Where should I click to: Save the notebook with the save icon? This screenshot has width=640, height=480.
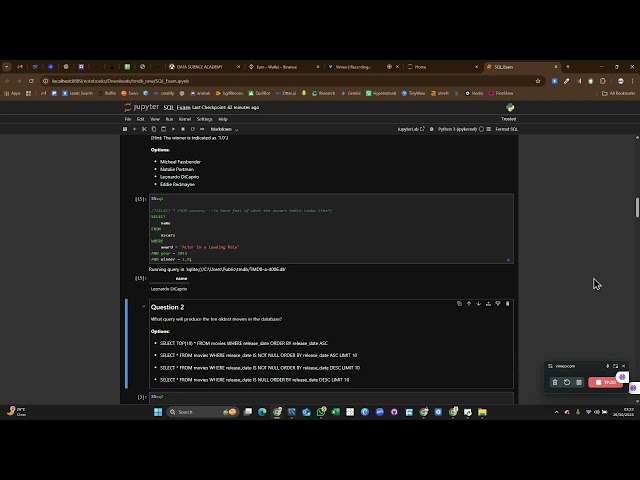point(125,129)
